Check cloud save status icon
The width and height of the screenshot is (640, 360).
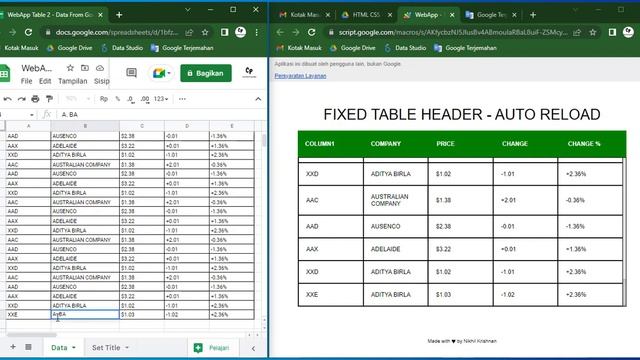point(100,68)
